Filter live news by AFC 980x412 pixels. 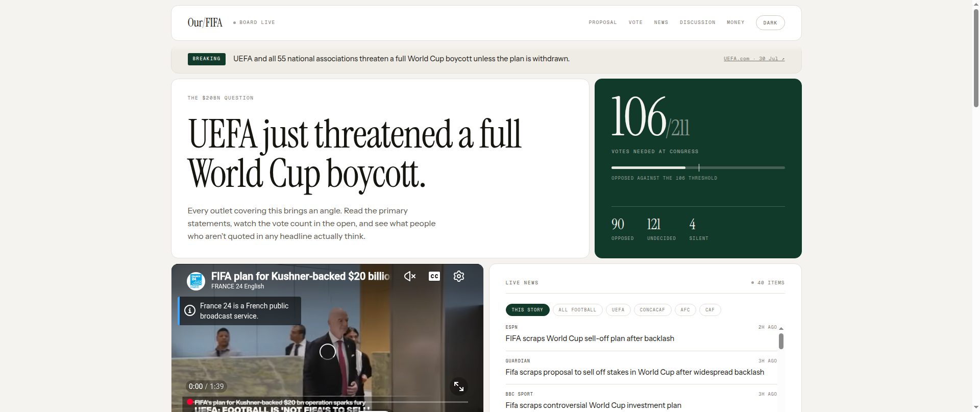coord(685,310)
